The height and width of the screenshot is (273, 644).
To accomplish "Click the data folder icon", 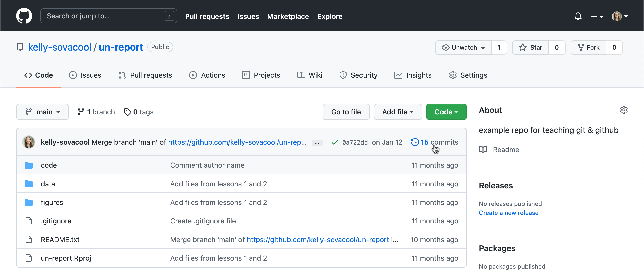I will point(29,184).
